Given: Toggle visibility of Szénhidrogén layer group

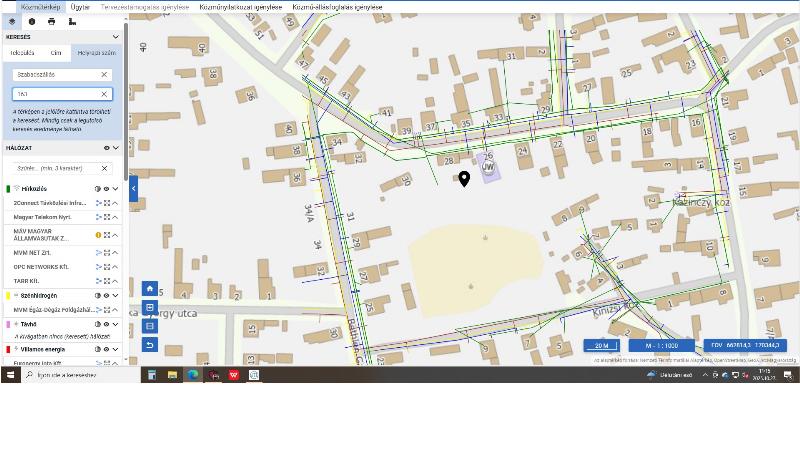Looking at the screenshot, I should tap(106, 296).
